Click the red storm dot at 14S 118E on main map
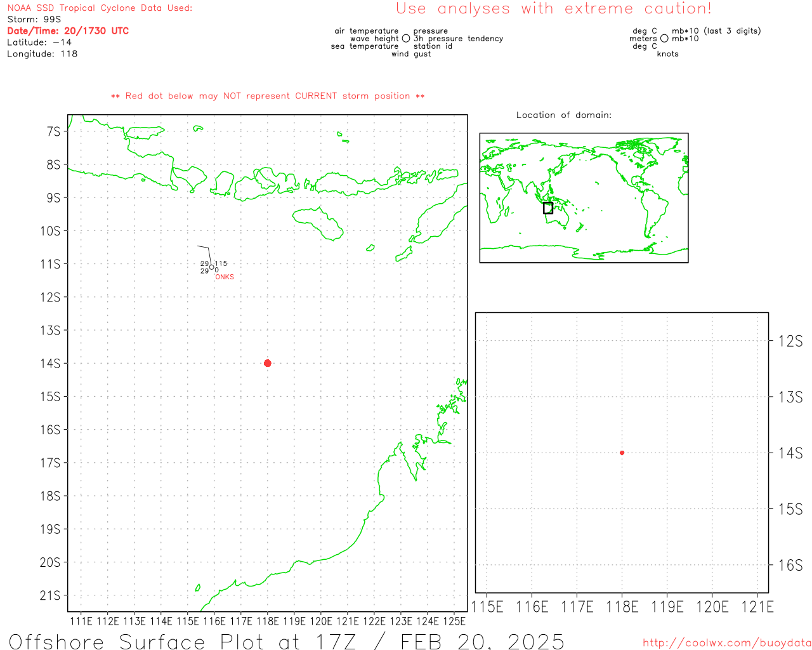This screenshot has width=812, height=650. tap(267, 363)
